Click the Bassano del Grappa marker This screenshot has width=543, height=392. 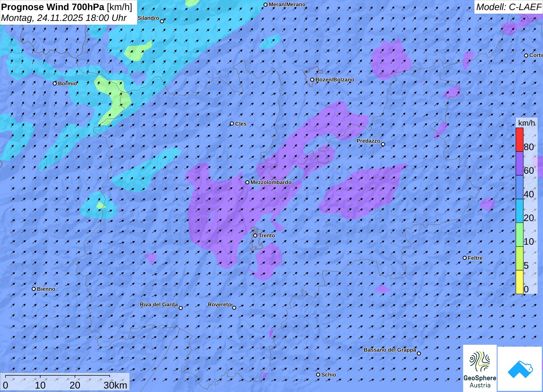tap(419, 353)
